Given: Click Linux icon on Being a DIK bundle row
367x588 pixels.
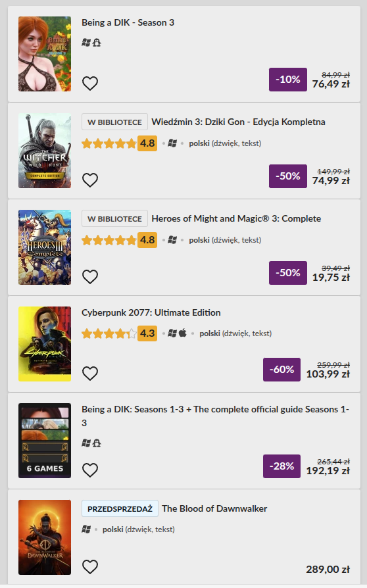Looking at the screenshot, I should (97, 443).
